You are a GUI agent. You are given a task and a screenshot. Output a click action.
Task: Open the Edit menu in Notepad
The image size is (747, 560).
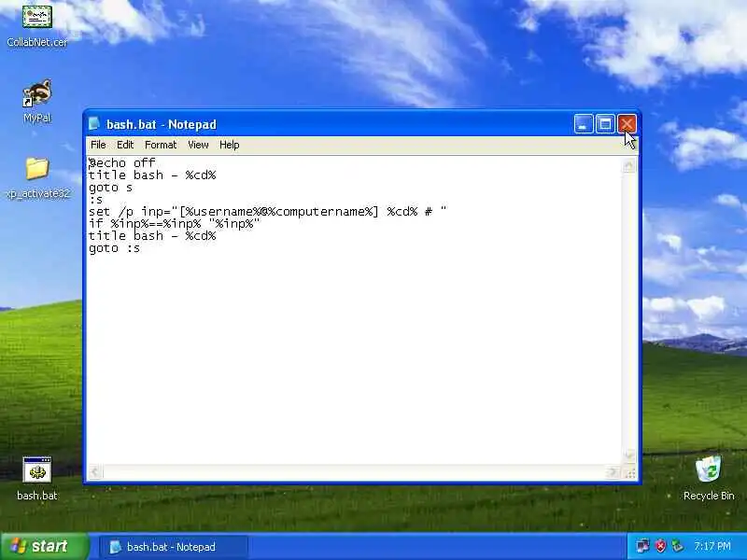[x=125, y=145]
